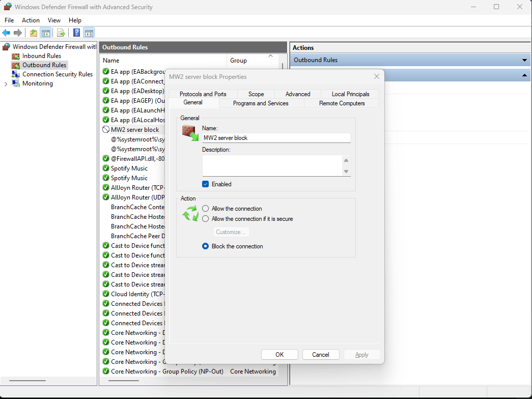The image size is (532, 399).
Task: Collapse Outbound Rules section in Actions pane
Action: coord(524,60)
